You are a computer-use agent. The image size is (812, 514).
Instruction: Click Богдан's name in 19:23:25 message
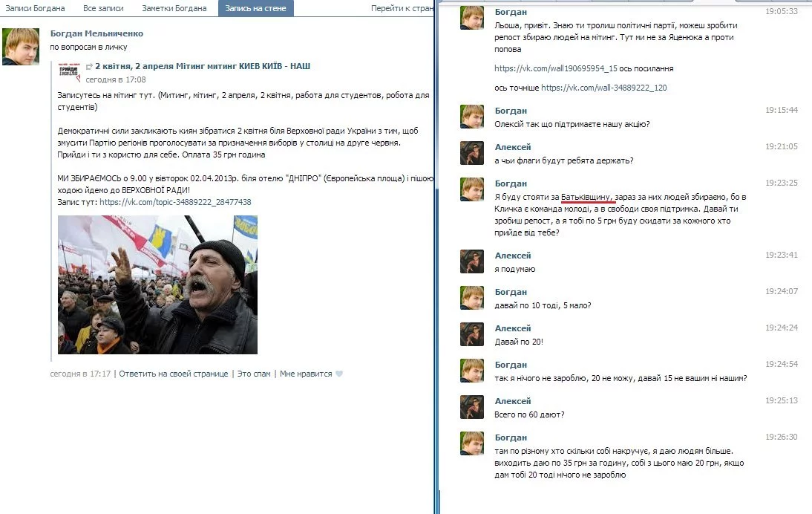pyautogui.click(x=511, y=183)
